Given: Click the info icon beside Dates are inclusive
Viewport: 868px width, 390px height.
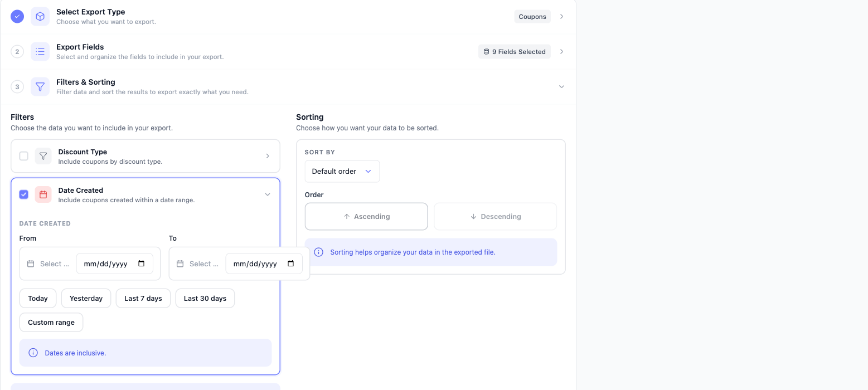Looking at the screenshot, I should 33,353.
